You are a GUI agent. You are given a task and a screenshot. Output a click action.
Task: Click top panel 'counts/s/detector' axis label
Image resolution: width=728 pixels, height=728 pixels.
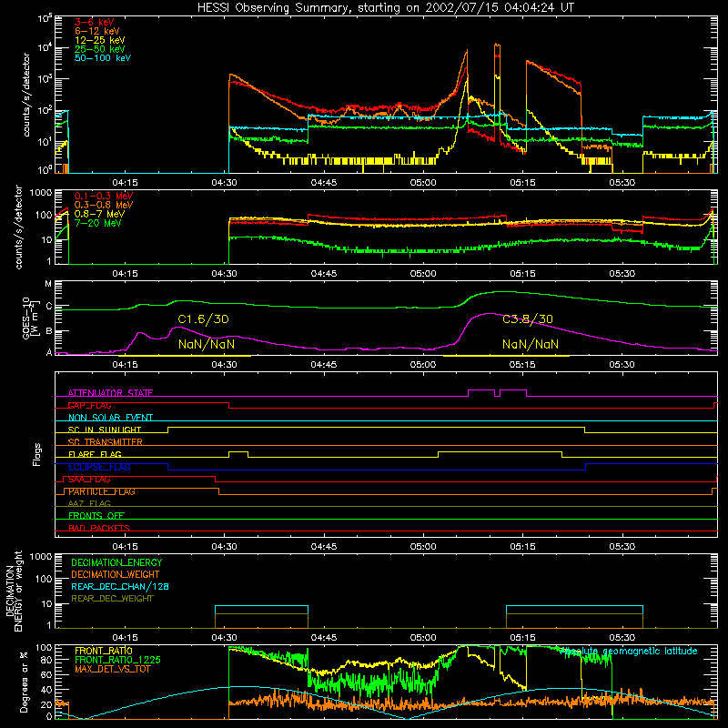pyautogui.click(x=26, y=95)
